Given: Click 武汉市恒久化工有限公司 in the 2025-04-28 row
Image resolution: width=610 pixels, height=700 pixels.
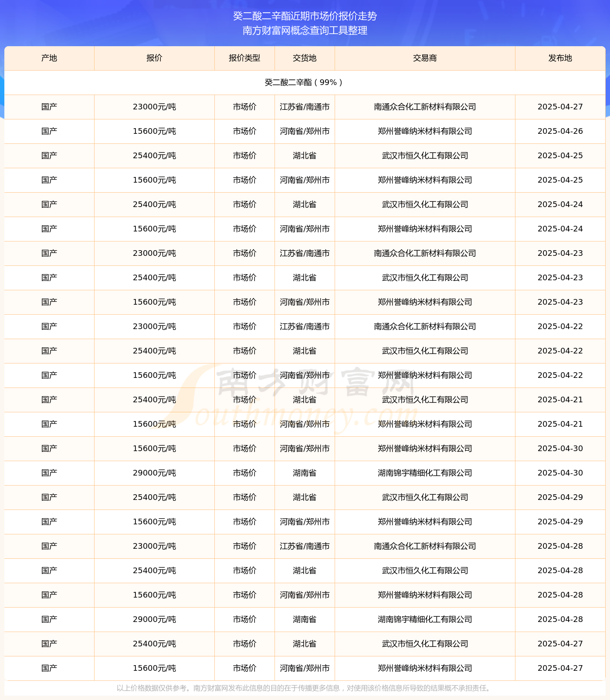Looking at the screenshot, I should click(425, 571).
